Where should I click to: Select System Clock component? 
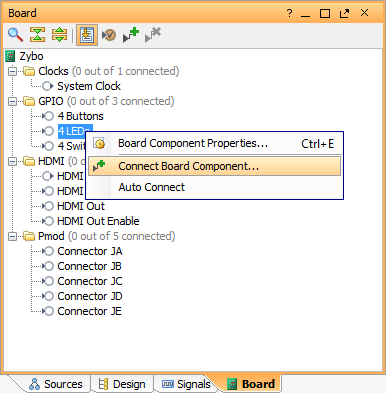coord(89,86)
